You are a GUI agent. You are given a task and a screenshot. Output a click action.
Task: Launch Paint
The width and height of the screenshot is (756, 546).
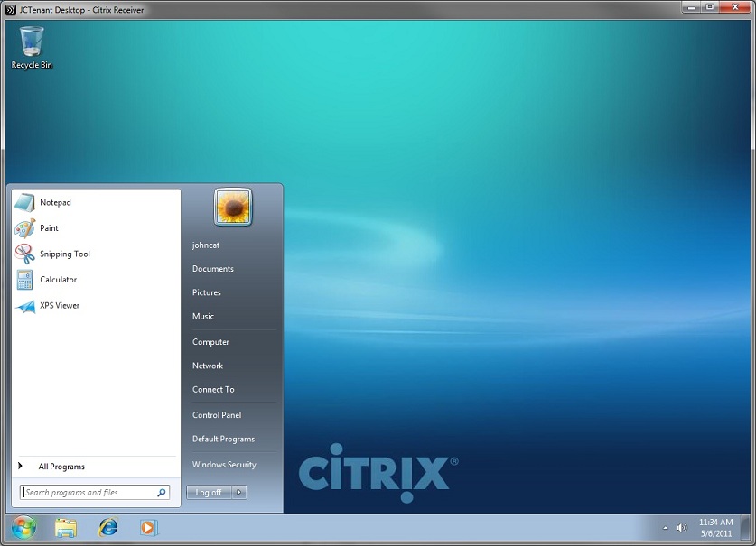click(50, 228)
